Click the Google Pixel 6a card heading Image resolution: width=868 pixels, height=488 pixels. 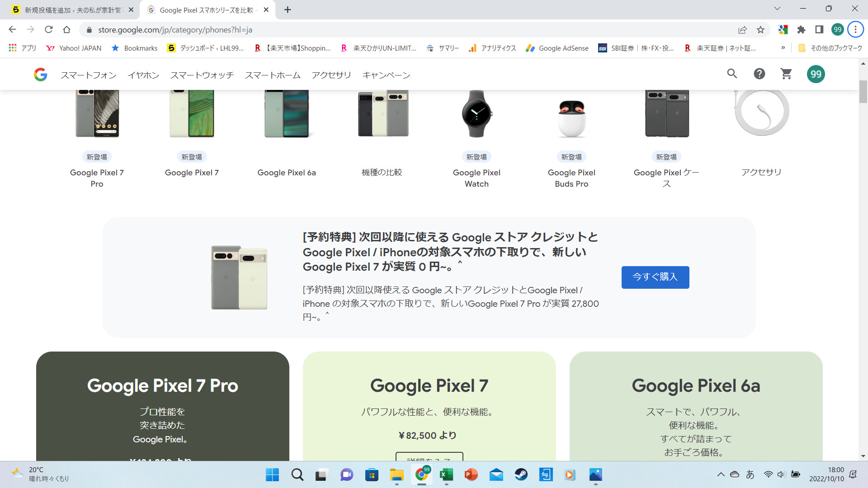pos(696,385)
